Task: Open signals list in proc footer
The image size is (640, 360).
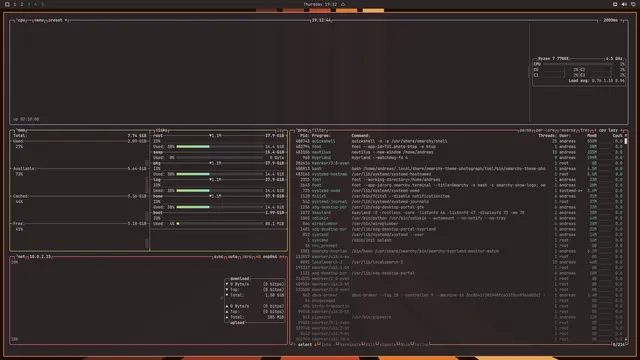Action: 387,345
